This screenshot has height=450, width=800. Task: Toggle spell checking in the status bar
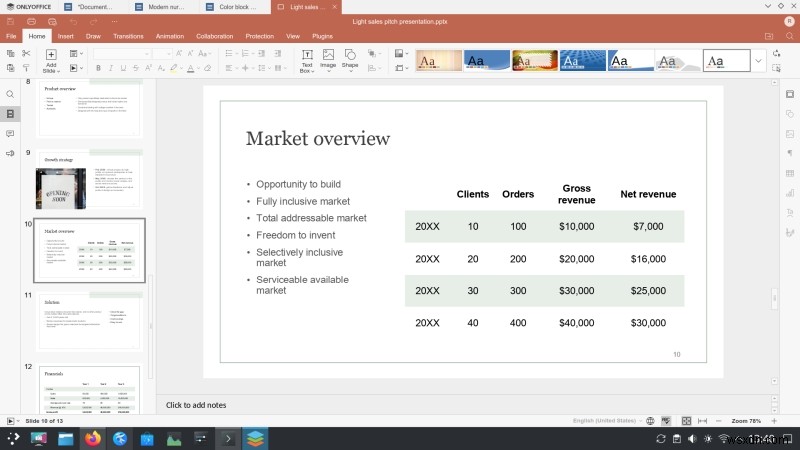[x=666, y=421]
